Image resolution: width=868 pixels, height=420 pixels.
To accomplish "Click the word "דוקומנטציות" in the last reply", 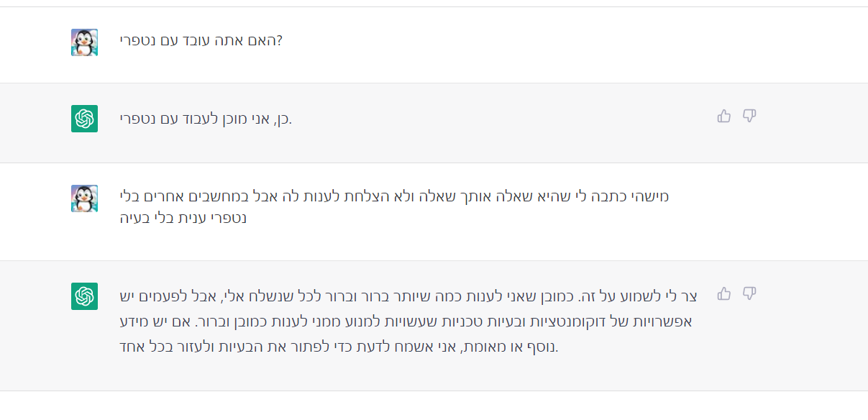I will click(x=583, y=321).
